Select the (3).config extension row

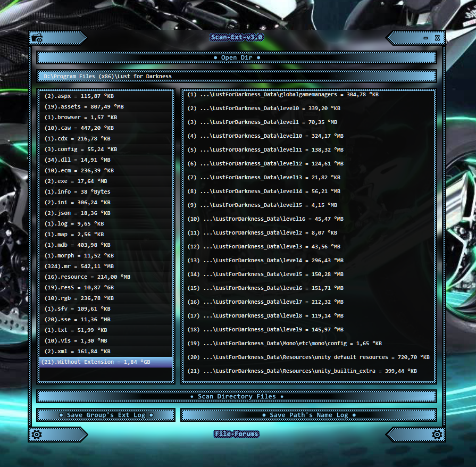106,149
